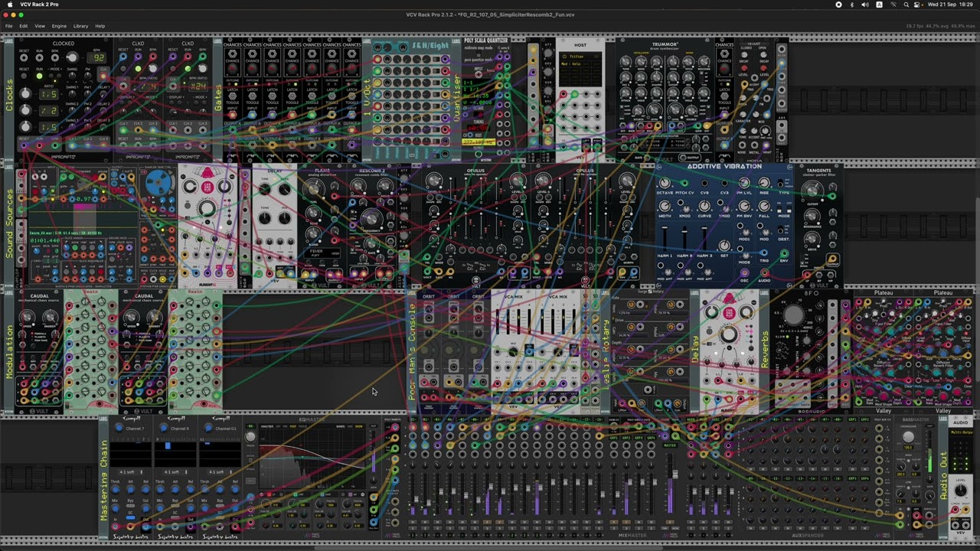This screenshot has height=551, width=980.
Task: Flip Latch/Toggle switch on Chances beside Trummor
Action: pyautogui.click(x=724, y=95)
